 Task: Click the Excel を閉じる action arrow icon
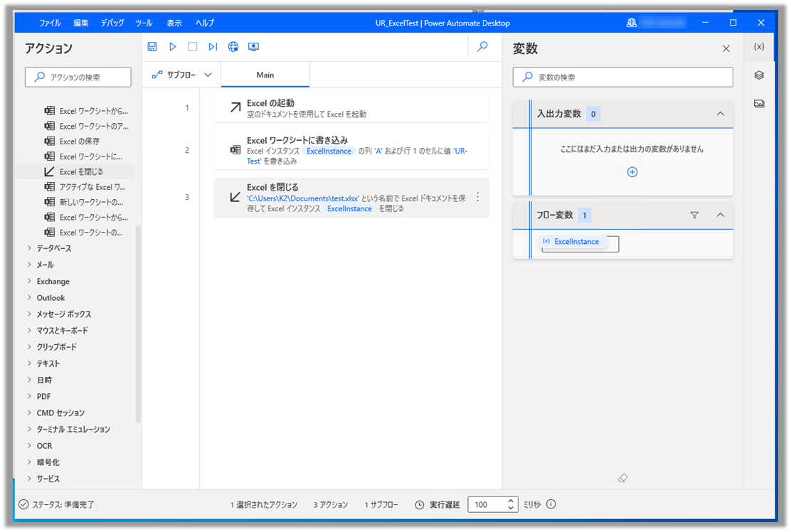click(235, 197)
